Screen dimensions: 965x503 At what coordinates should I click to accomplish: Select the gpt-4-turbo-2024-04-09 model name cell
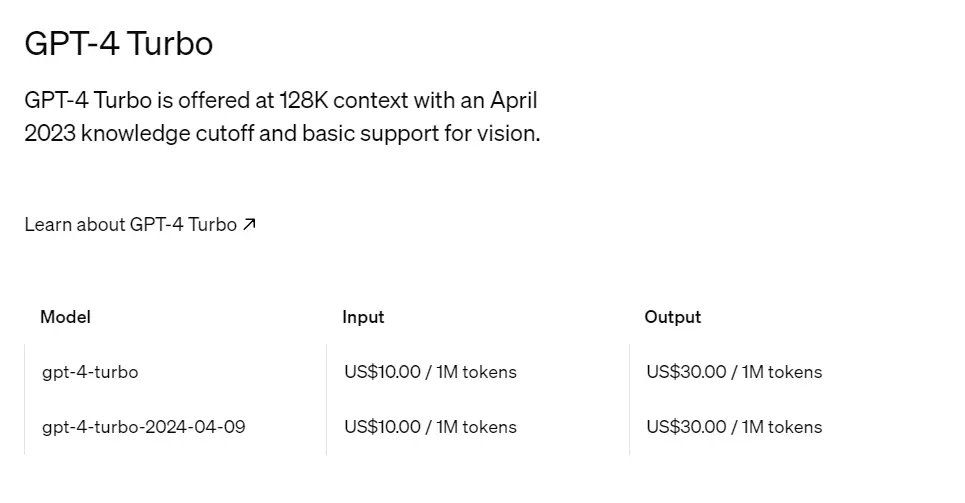tap(143, 427)
